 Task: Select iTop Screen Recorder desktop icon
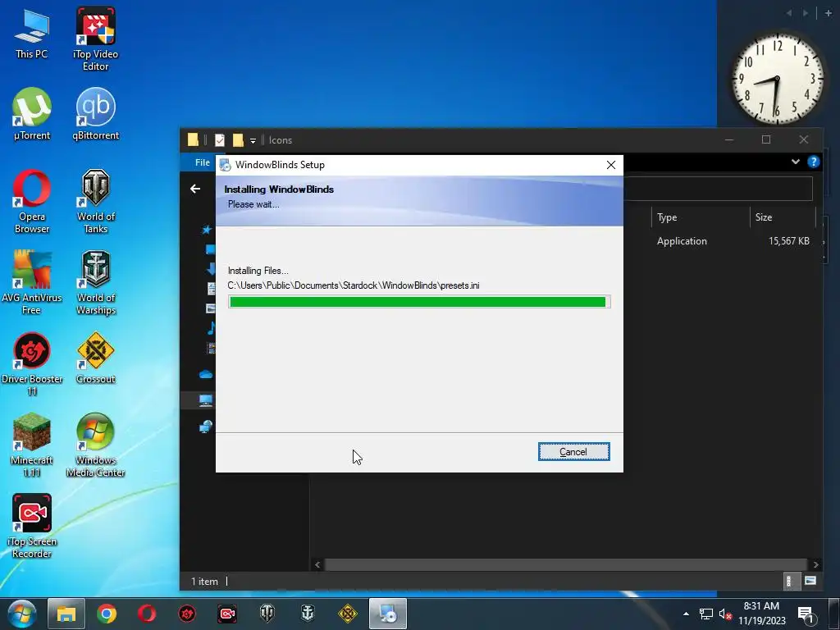click(32, 526)
